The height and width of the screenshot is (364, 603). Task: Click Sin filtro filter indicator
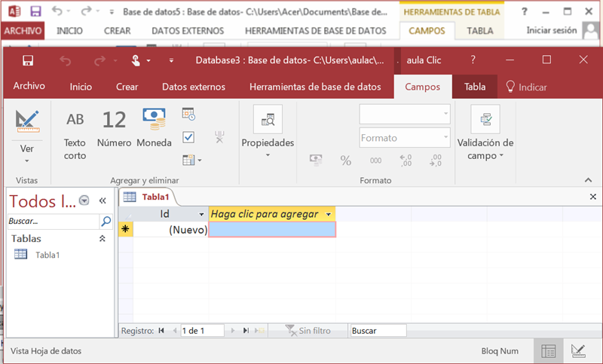coord(308,331)
